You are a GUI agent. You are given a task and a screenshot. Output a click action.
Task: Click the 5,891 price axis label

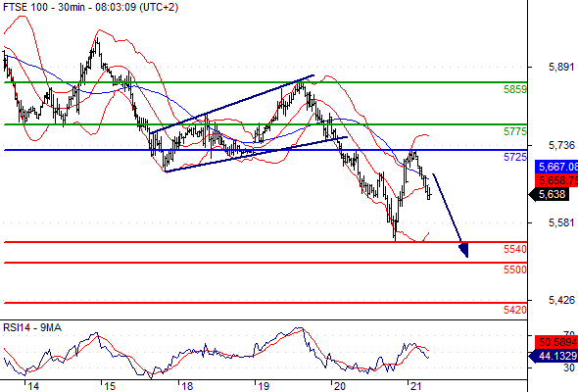click(x=561, y=67)
